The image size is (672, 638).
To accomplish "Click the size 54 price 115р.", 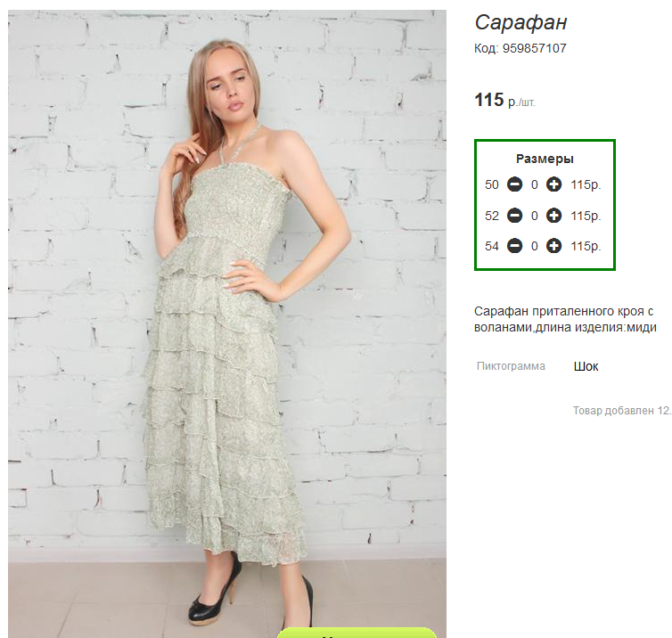I will click(x=586, y=246).
